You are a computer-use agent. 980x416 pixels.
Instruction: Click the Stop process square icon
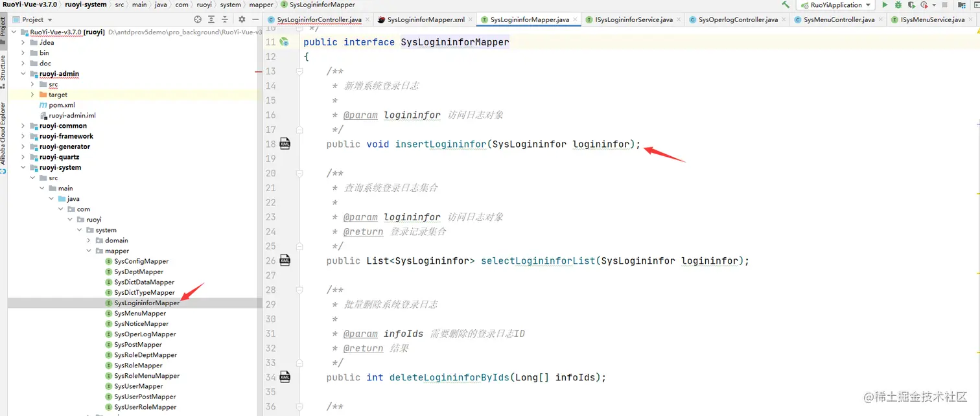point(944,5)
